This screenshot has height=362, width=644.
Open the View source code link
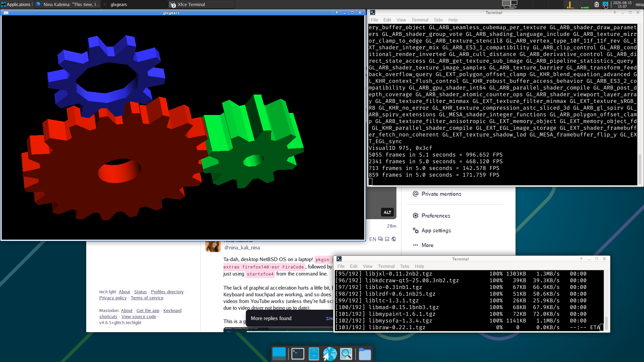coord(139,316)
